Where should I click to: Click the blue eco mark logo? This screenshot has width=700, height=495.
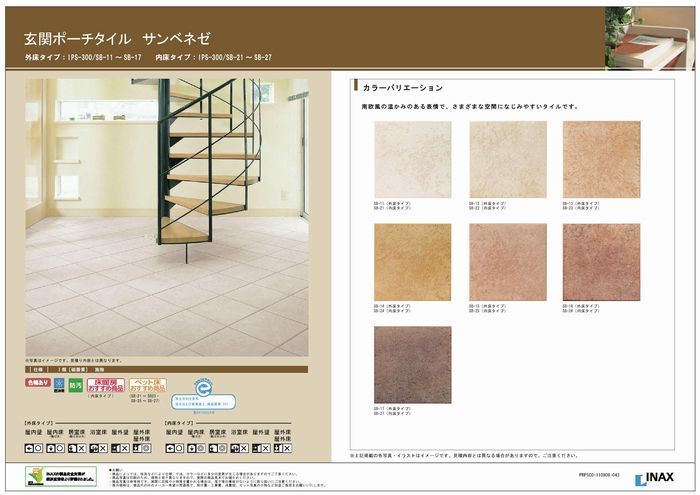click(203, 387)
